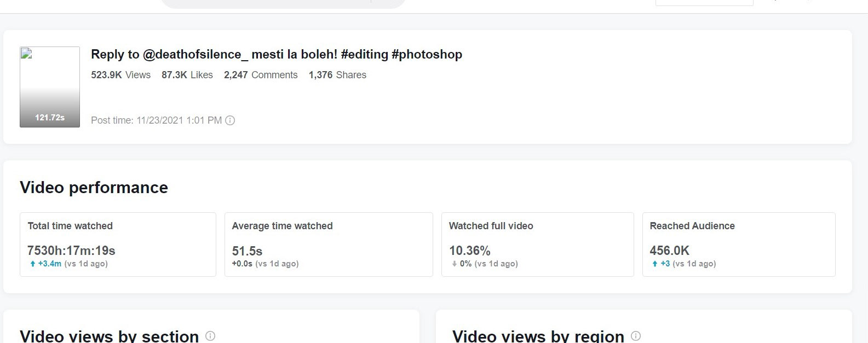This screenshot has width=868, height=343.
Task: Click the up arrow in Reached Audience
Action: tap(655, 264)
